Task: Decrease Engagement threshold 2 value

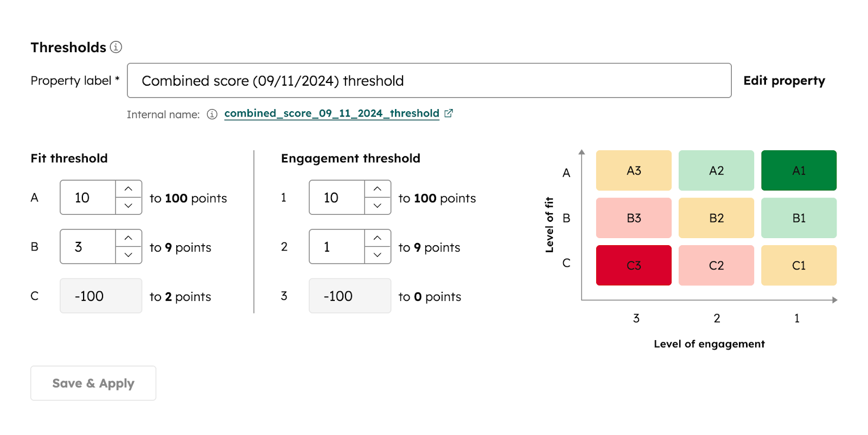Action: [x=378, y=255]
